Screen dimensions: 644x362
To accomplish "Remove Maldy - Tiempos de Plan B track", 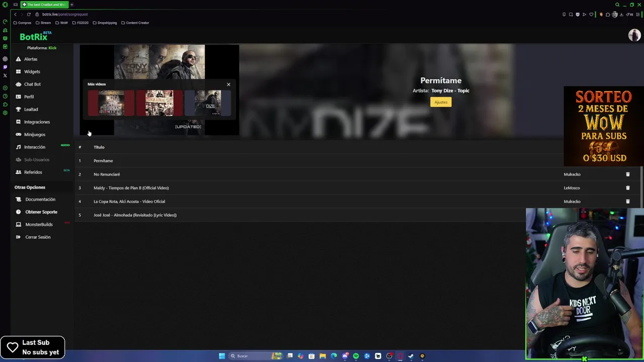I will tap(627, 188).
